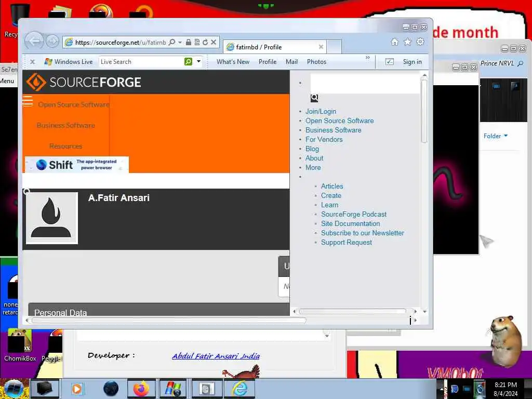Open the Articles link
Screen dimensions: 532x399
click(332, 187)
